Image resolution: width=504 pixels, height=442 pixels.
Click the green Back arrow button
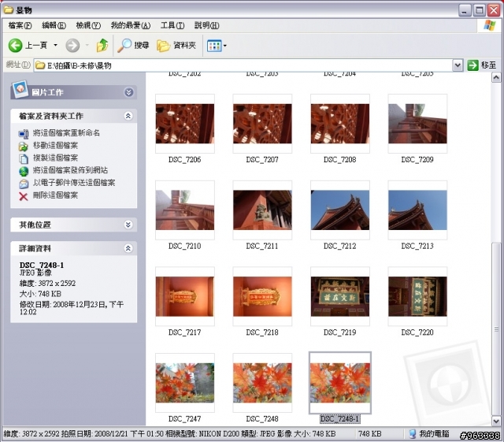tap(15, 46)
